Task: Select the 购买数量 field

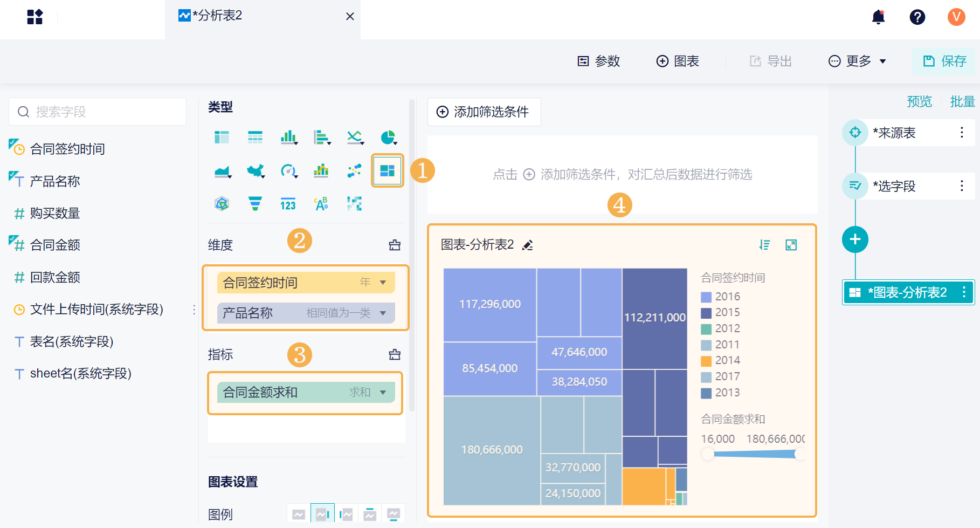Action: (54, 214)
